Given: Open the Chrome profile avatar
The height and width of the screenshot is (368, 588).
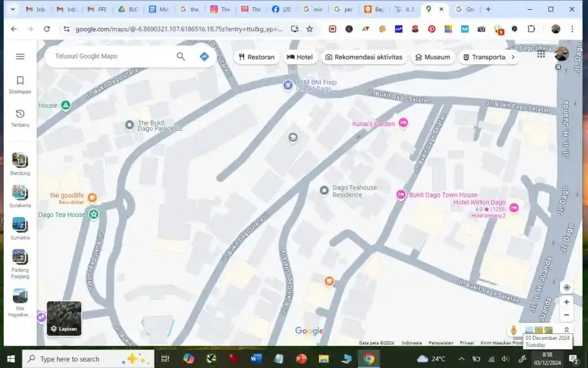Looking at the screenshot, I should tap(556, 29).
